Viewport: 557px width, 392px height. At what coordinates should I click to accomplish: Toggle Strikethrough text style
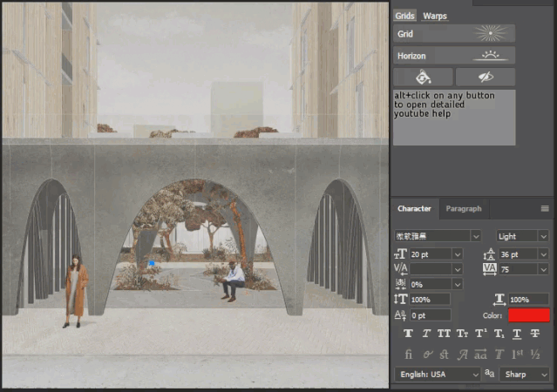point(535,334)
